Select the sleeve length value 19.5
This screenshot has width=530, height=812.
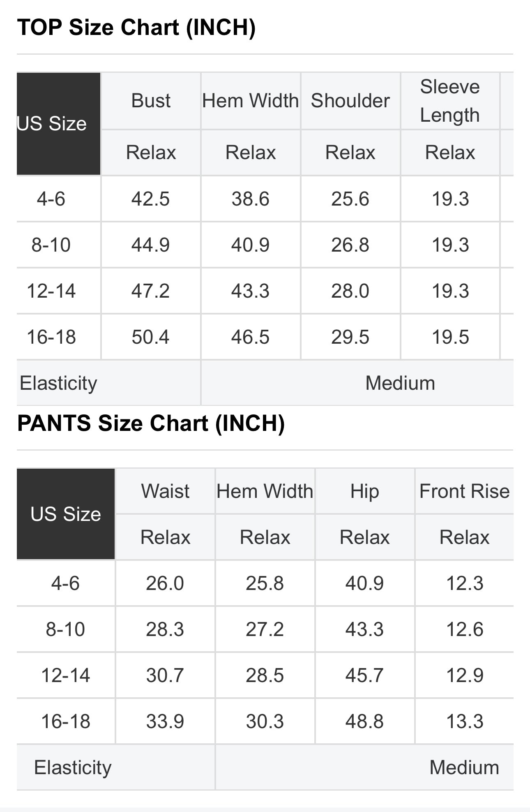[x=450, y=338]
